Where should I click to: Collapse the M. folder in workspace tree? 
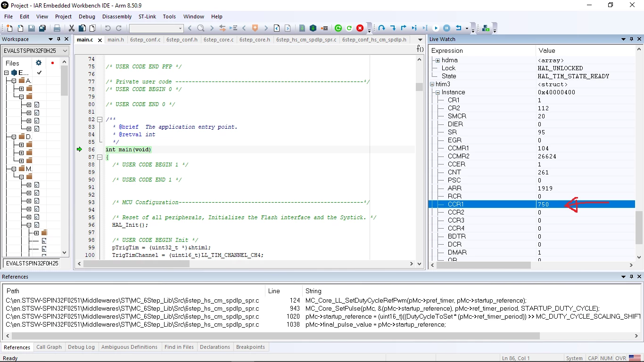tap(14, 169)
